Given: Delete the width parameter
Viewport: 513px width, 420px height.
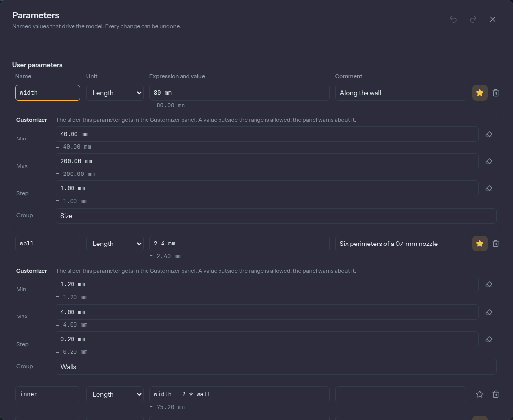Looking at the screenshot, I should (496, 93).
